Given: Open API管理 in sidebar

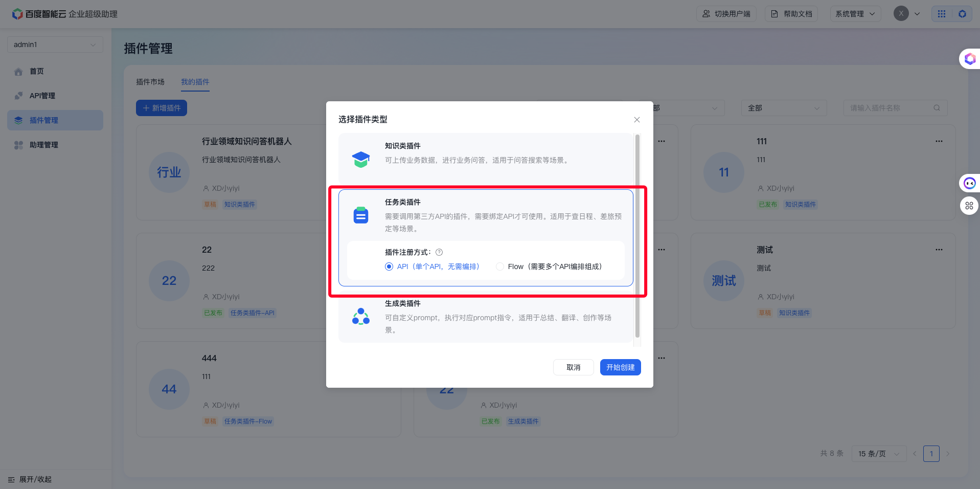Looking at the screenshot, I should [x=55, y=96].
